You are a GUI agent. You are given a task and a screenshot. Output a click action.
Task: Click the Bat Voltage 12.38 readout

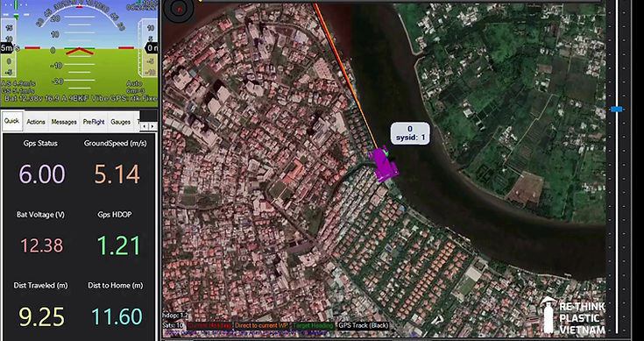pos(42,245)
